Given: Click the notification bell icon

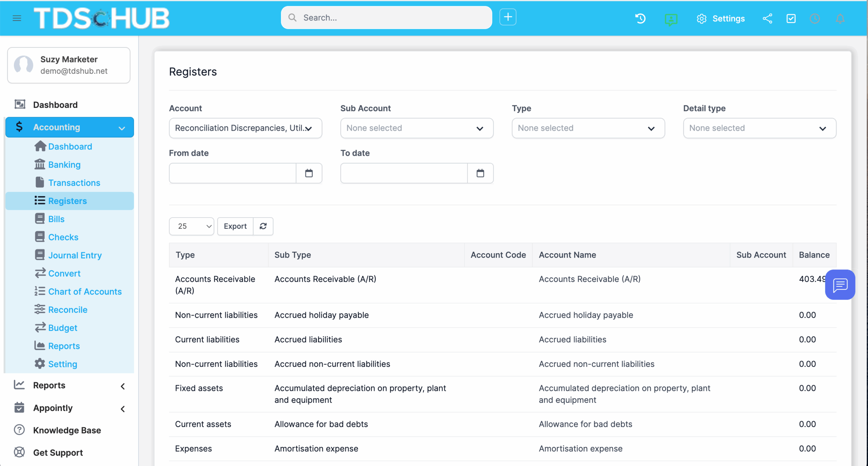Looking at the screenshot, I should (840, 18).
